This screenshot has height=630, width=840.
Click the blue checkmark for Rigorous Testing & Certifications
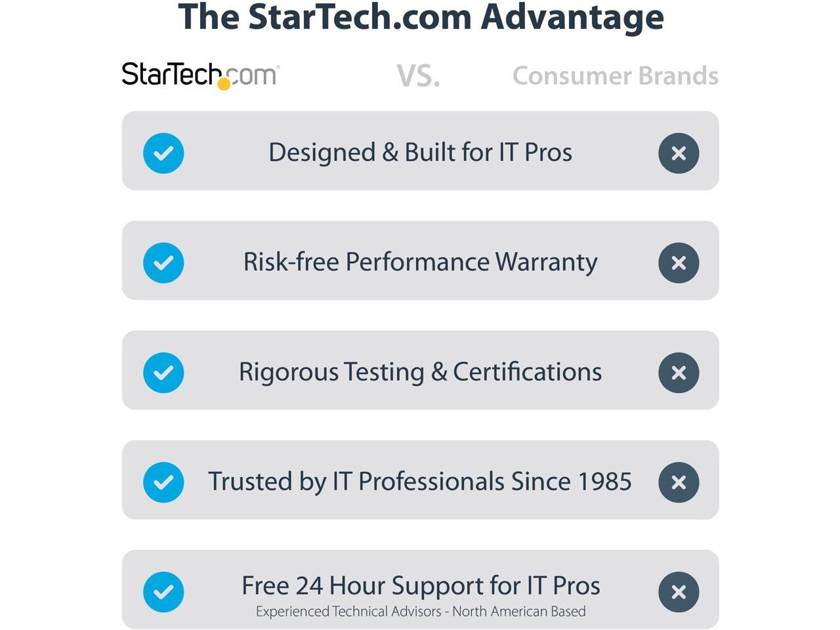(163, 373)
